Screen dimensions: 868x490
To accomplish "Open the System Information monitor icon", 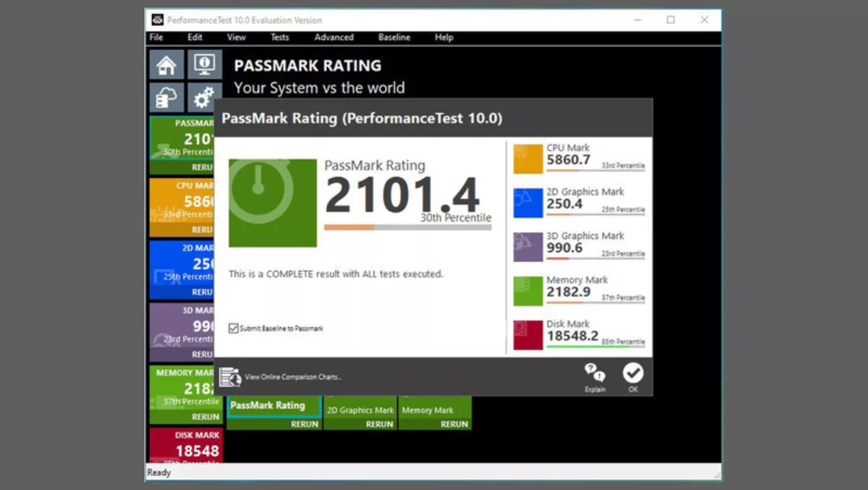I will point(205,64).
